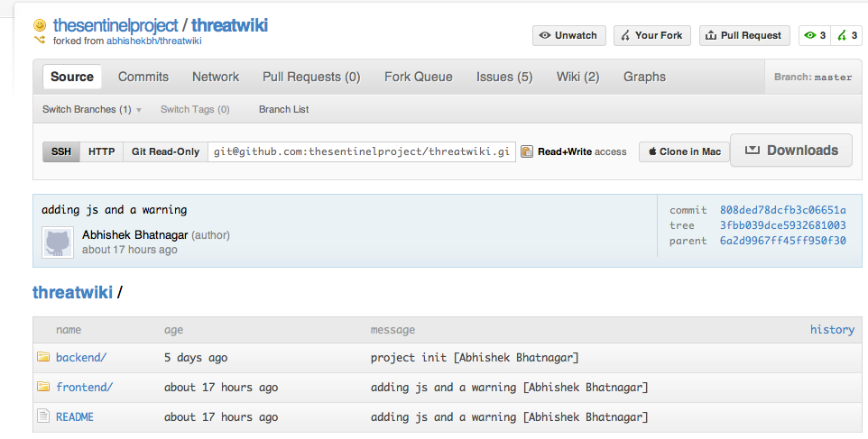The image size is (868, 439).
Task: Open the commit hash 808ded78 link
Action: [x=782, y=210]
